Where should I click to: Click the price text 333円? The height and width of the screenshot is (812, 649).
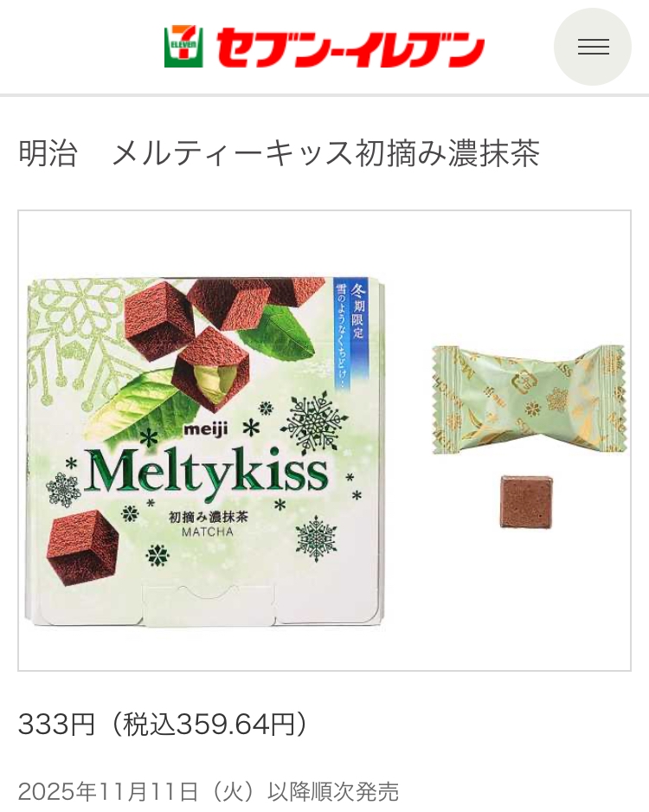57,724
